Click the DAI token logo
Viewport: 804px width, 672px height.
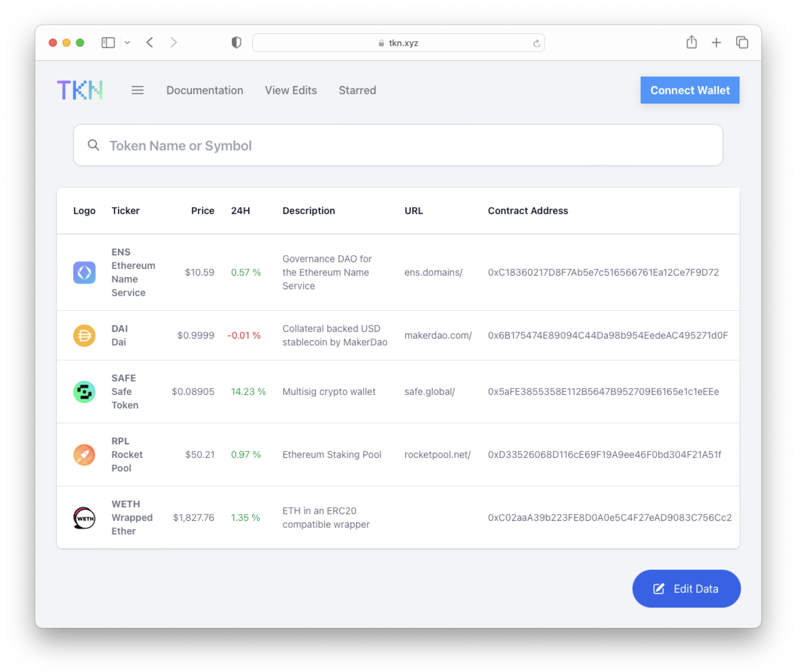tap(84, 336)
